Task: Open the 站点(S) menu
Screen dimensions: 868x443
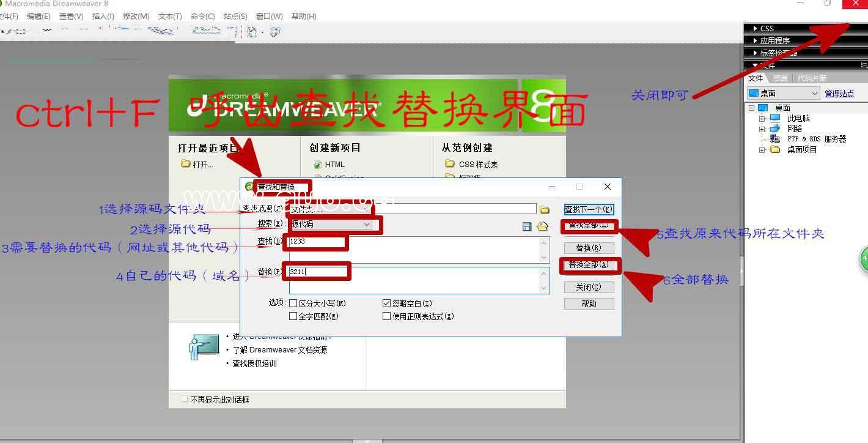Action: click(235, 17)
